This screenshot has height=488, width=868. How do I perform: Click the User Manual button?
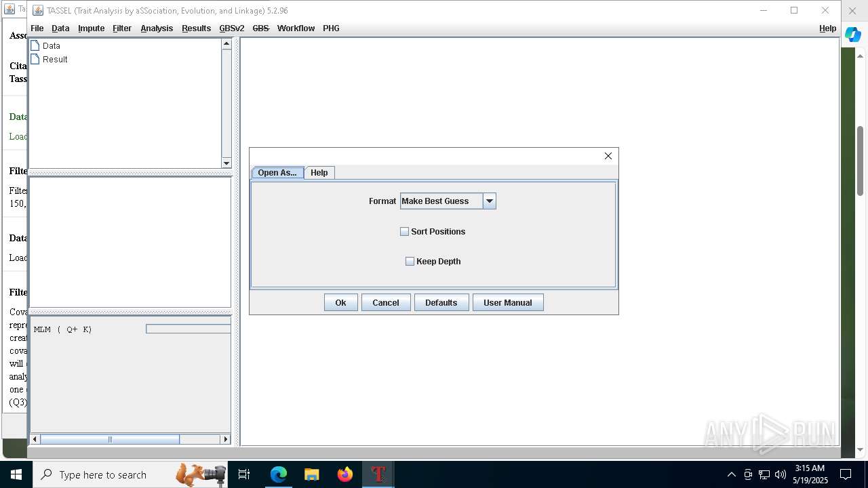tap(508, 302)
